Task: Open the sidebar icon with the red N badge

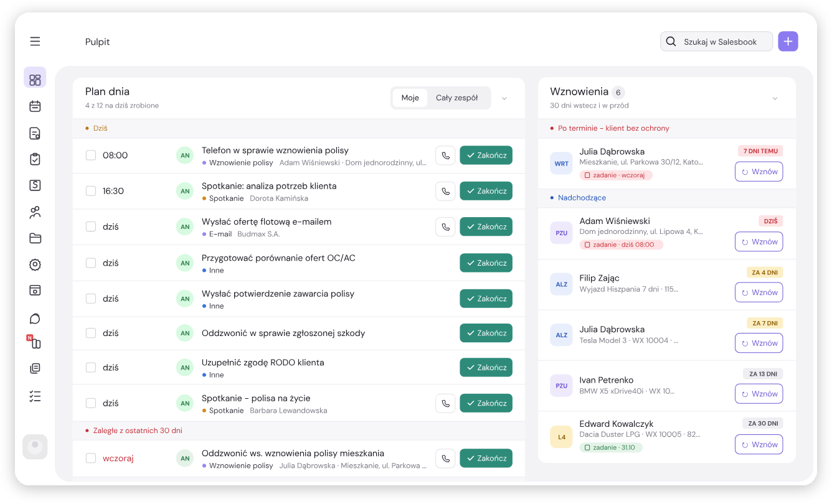Action: click(x=35, y=343)
